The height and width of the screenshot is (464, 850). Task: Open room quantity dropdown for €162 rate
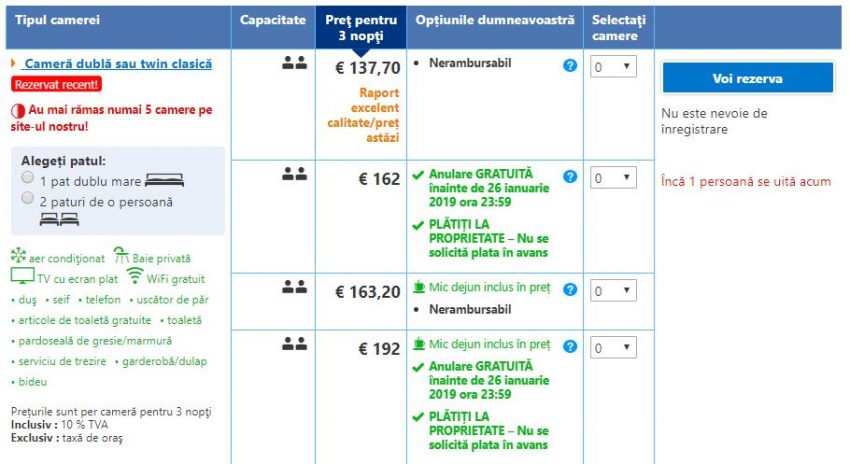click(x=613, y=178)
